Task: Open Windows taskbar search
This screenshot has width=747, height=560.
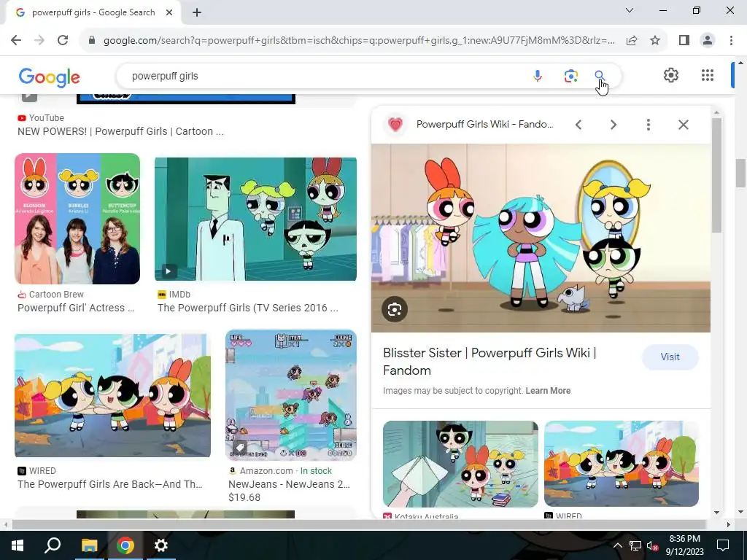Action: [53, 545]
